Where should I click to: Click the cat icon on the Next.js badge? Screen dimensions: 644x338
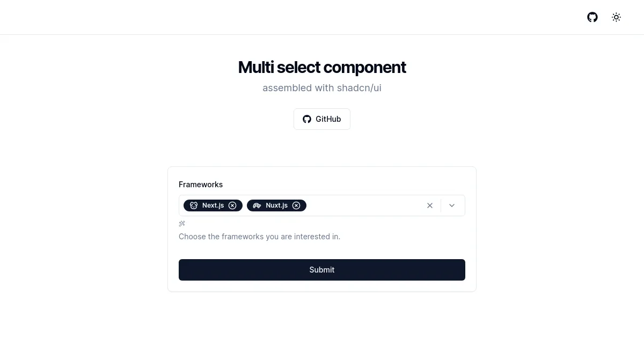click(x=194, y=205)
